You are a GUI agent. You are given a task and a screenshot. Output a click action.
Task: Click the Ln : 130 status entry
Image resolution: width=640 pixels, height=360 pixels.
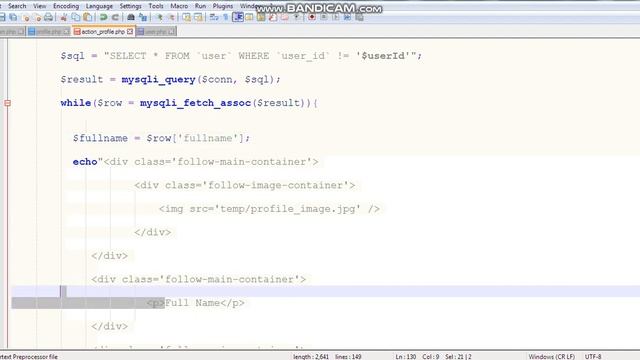click(x=406, y=357)
